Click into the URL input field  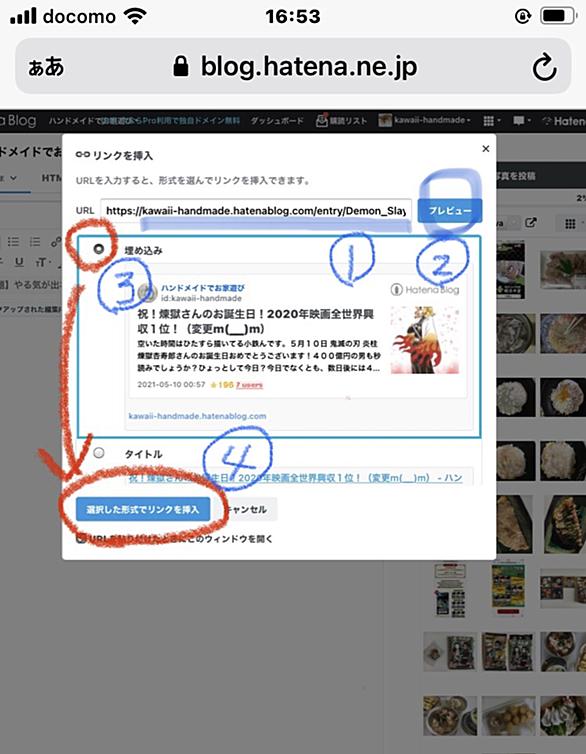[256, 211]
